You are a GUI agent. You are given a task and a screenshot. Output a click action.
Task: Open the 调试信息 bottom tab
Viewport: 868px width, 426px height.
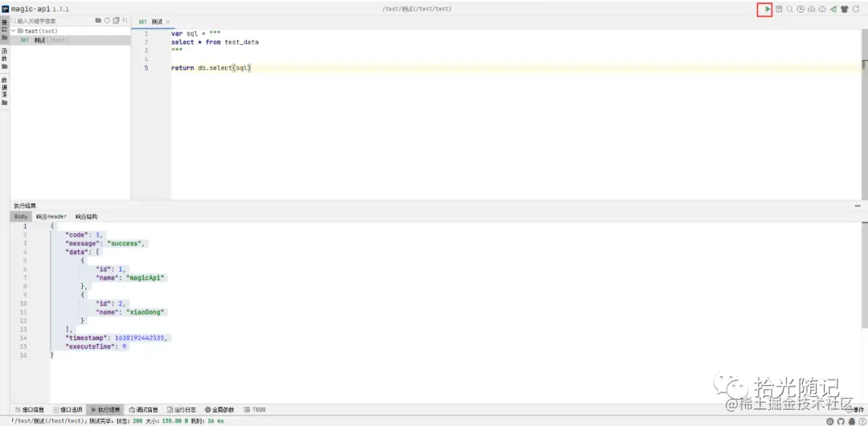click(143, 409)
